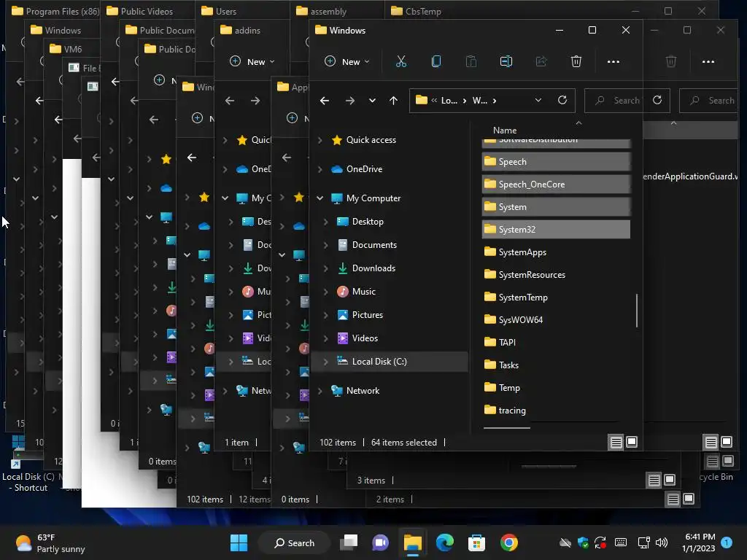Click Search on the taskbar

294,542
